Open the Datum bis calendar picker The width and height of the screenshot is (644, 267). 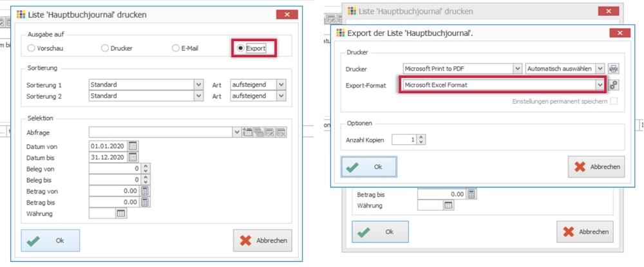point(133,157)
